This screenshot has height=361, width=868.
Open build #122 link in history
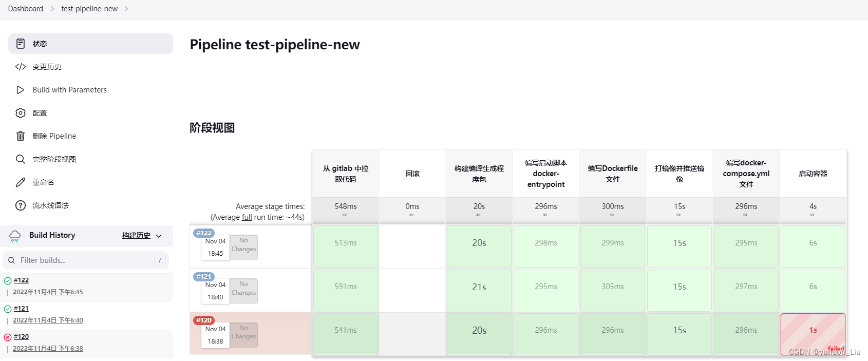click(x=21, y=280)
